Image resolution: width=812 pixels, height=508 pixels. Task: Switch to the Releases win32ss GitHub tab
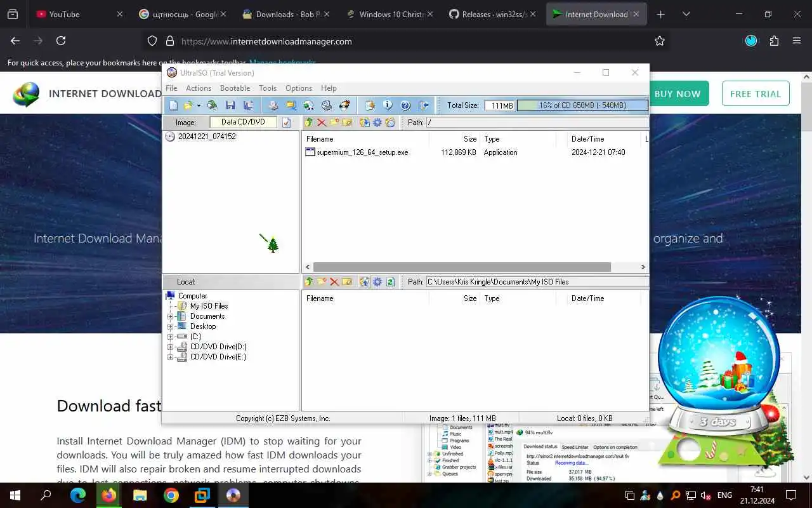point(493,14)
